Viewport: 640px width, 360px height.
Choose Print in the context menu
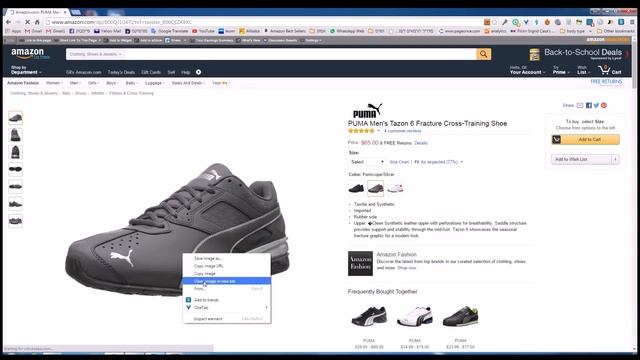pos(227,289)
